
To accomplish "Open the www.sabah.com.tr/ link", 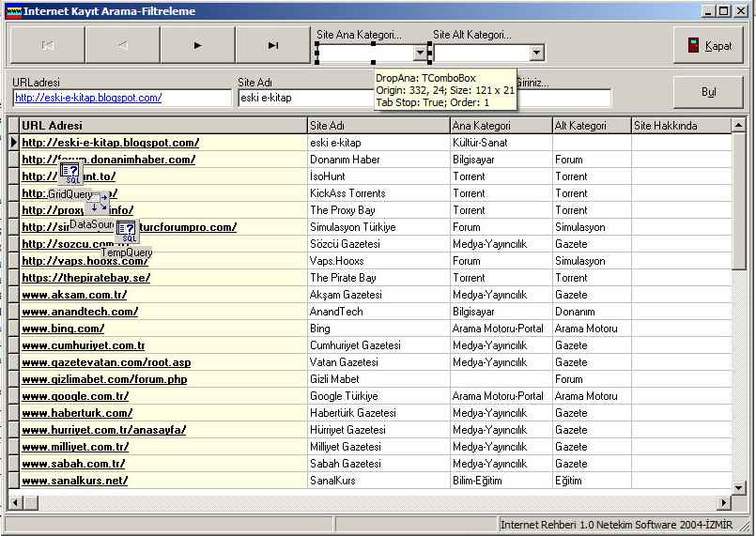I will point(73,463).
